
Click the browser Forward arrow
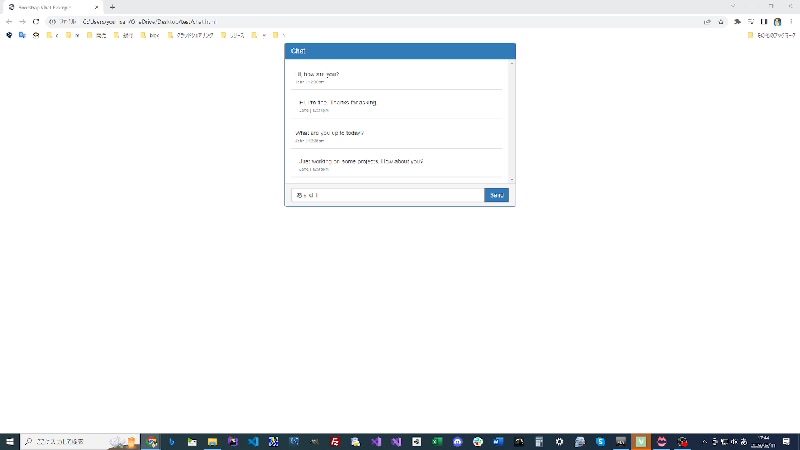tap(22, 21)
